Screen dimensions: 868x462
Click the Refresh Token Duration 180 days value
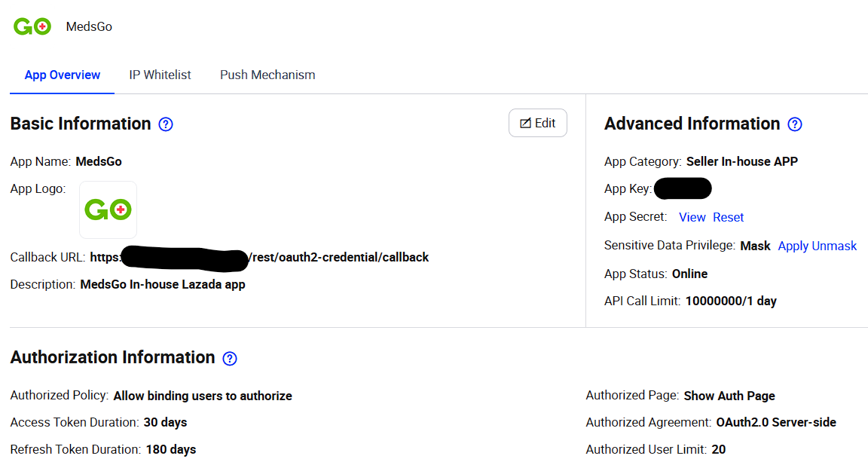pos(171,450)
